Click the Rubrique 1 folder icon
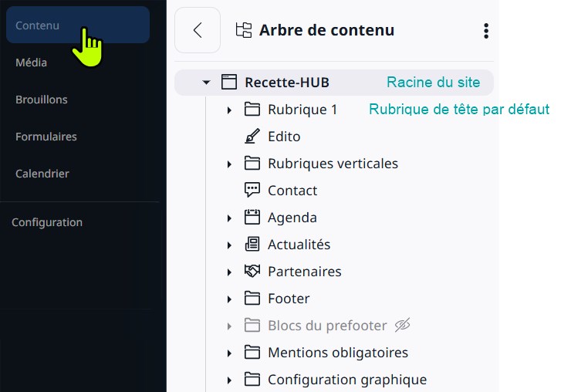This screenshot has width=581, height=392. [x=252, y=110]
